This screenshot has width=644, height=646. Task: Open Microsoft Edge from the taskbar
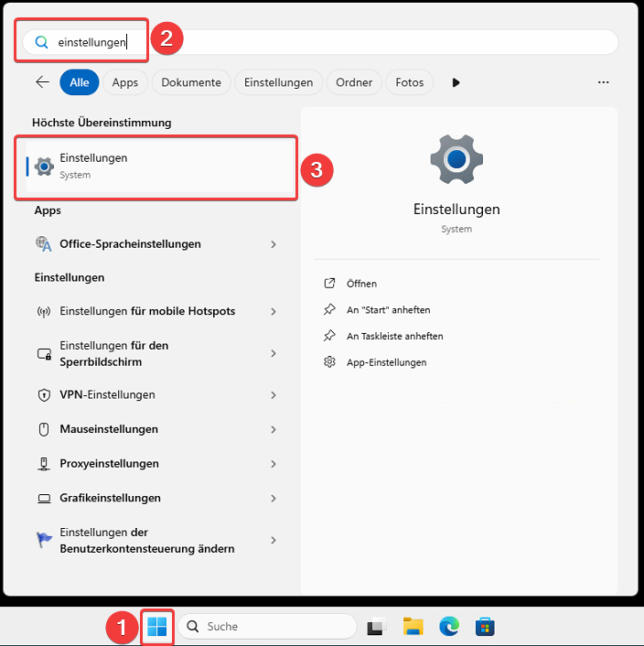tap(449, 627)
